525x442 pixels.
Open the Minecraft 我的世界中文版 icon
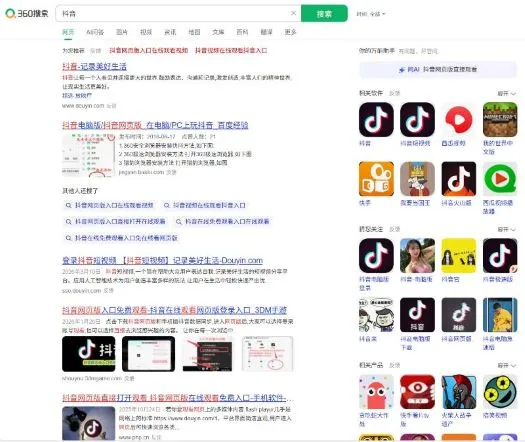[500, 120]
